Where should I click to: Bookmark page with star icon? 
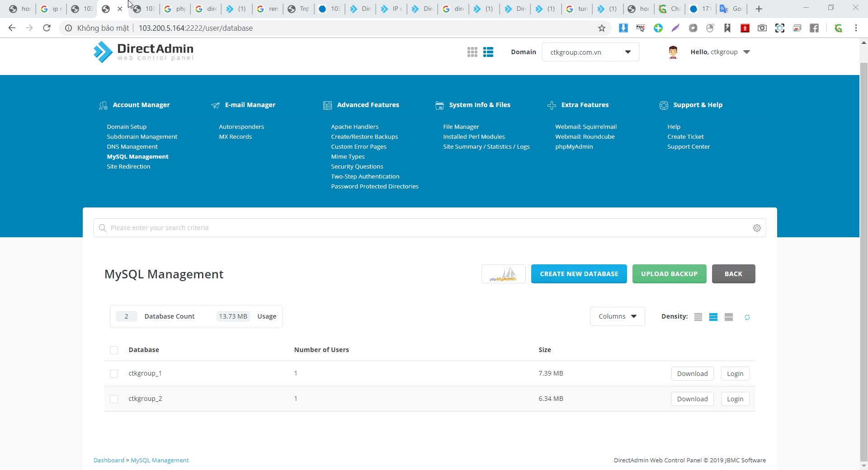pos(602,28)
